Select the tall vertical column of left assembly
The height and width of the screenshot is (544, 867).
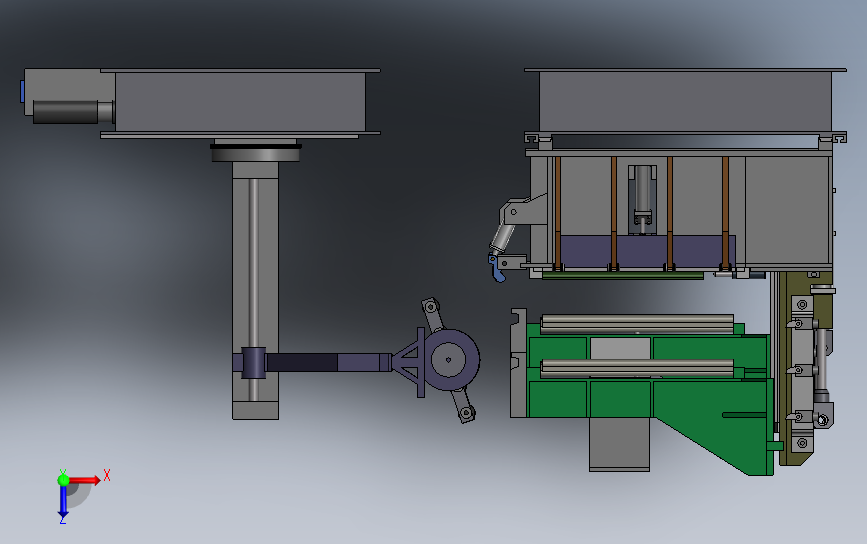255,290
